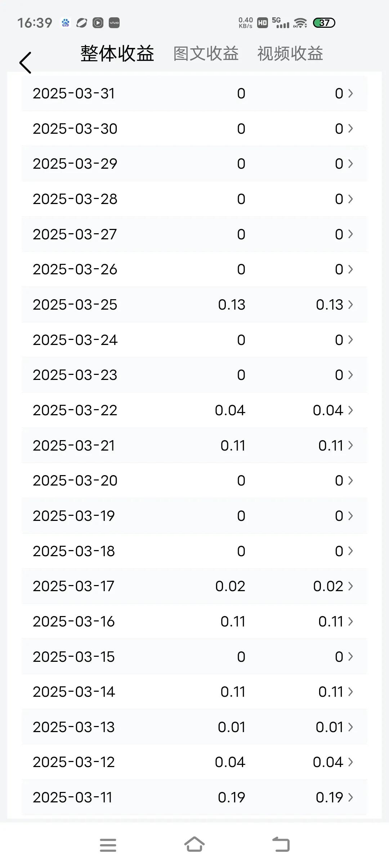Screen dimensions: 389x868
Task: Open the 2025-03-16 earnings row
Action: click(194, 621)
